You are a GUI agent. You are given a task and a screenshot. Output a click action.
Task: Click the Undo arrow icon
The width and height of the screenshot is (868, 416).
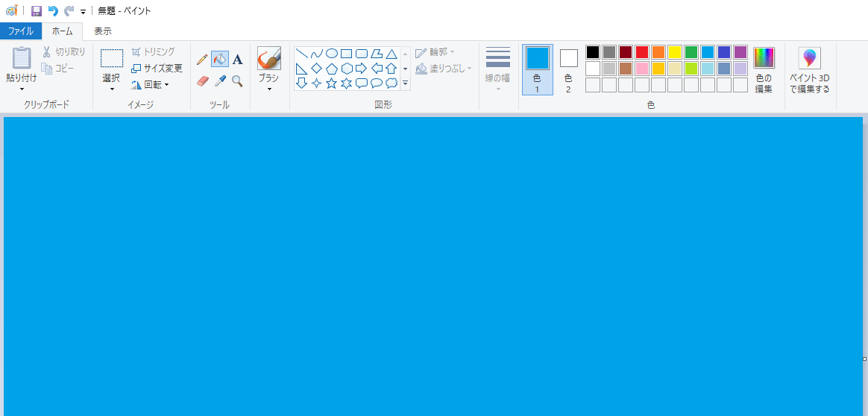[52, 11]
